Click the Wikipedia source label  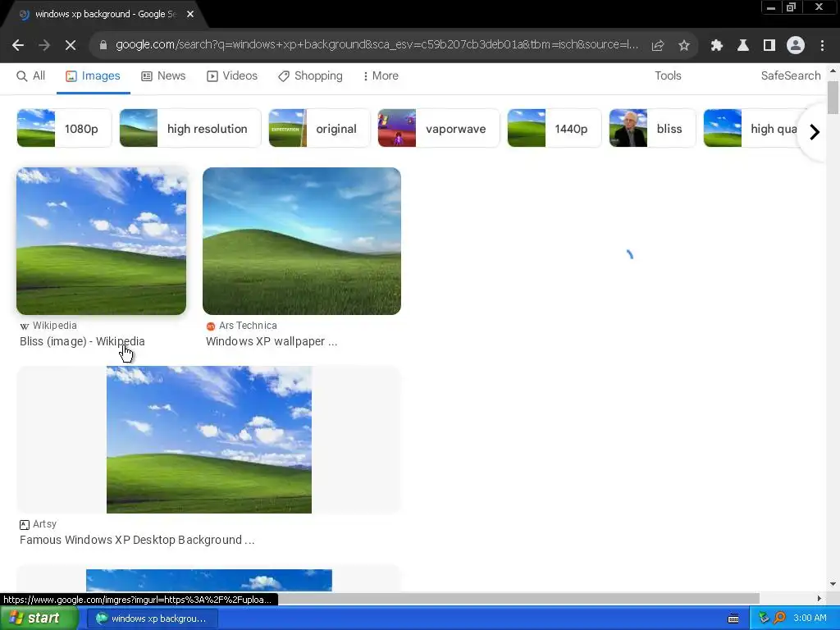(x=55, y=326)
